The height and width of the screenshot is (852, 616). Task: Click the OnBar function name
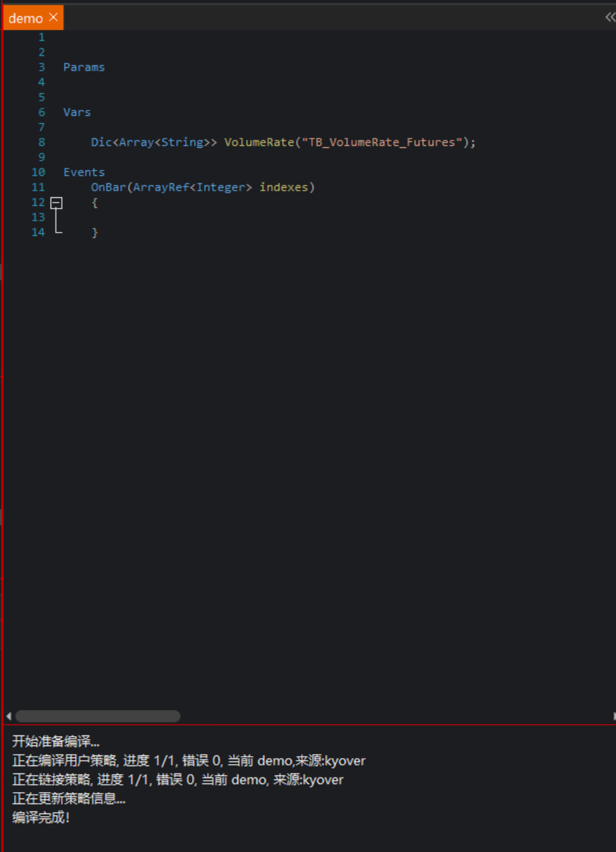(x=108, y=187)
